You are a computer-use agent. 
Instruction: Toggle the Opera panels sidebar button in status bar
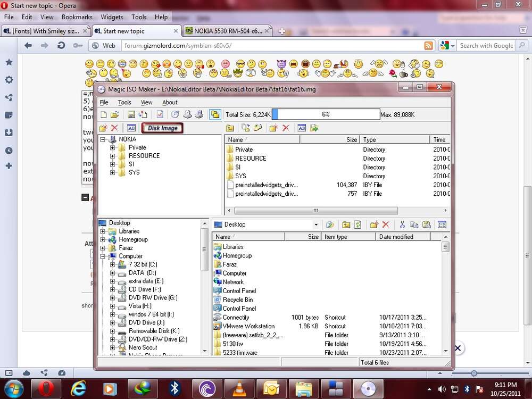pyautogui.click(x=9, y=373)
